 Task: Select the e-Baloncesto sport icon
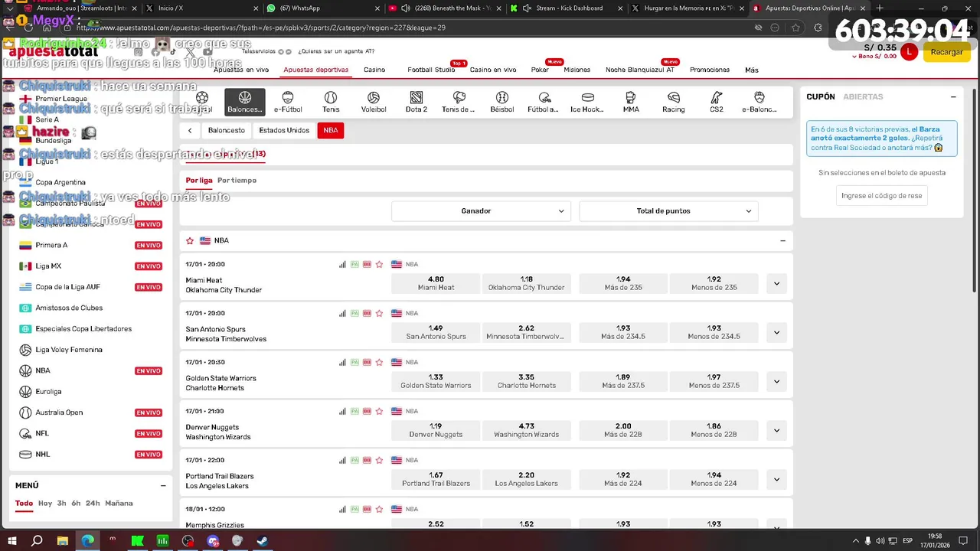point(759,102)
